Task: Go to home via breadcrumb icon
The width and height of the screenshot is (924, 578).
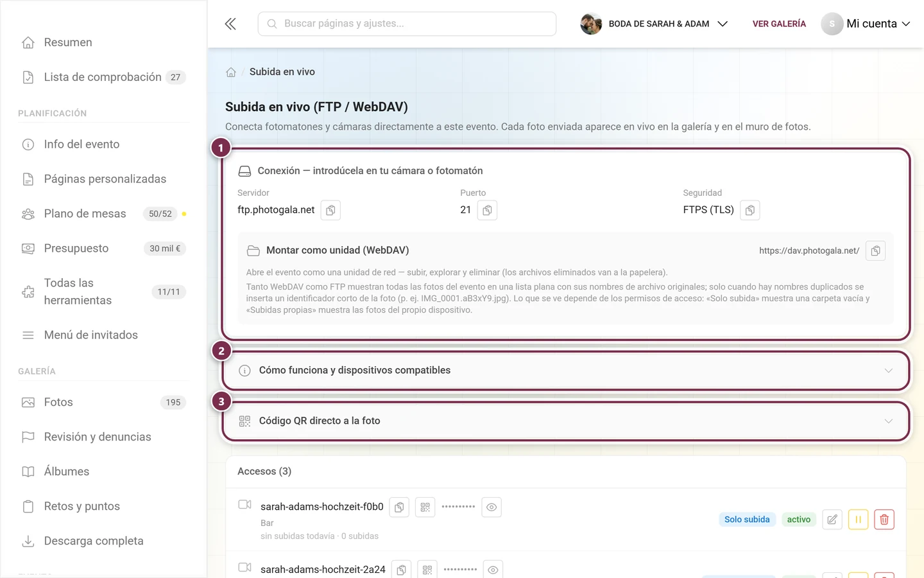Action: (231, 72)
